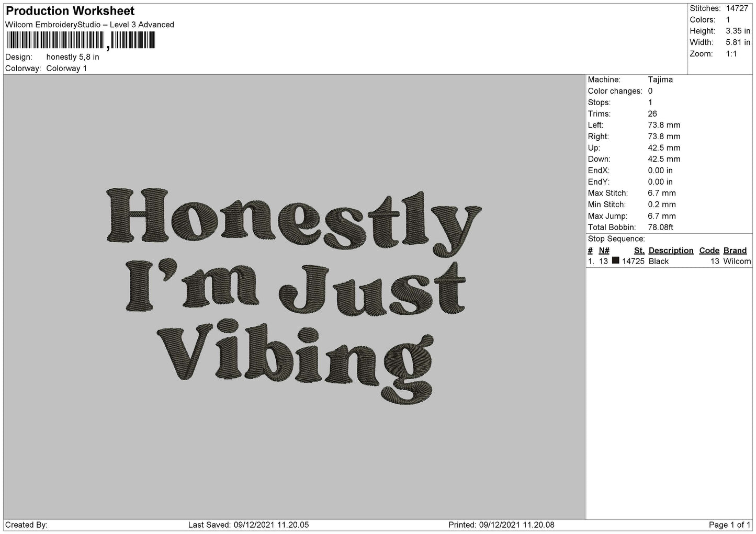The height and width of the screenshot is (534, 756).
Task: Click the '#' column header
Action: click(590, 251)
